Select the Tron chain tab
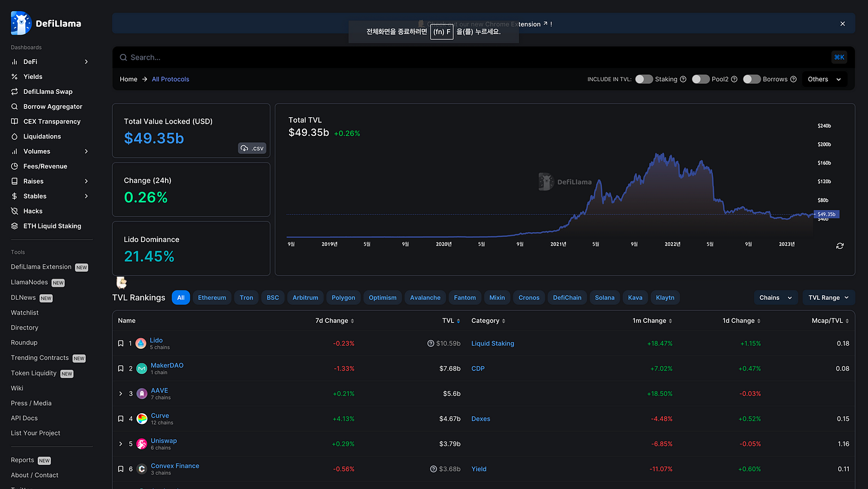 [246, 298]
